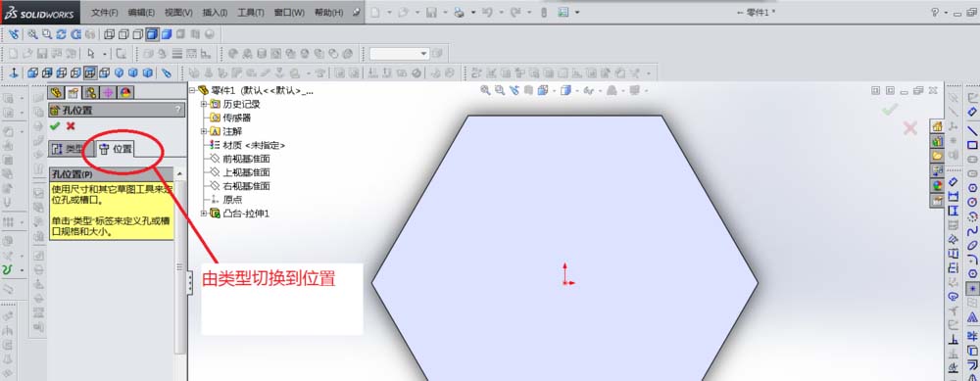This screenshot has height=381, width=980.
Task: Open the FeatureManager design tree tab
Action: pyautogui.click(x=56, y=92)
